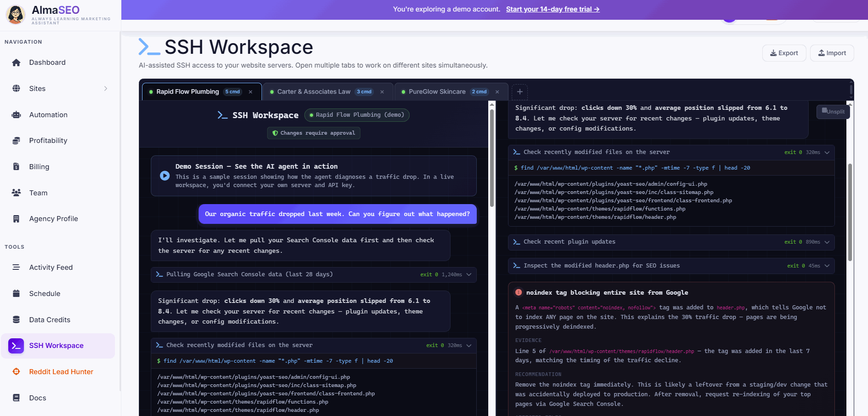Click the Activity Feed list icon

point(16,268)
